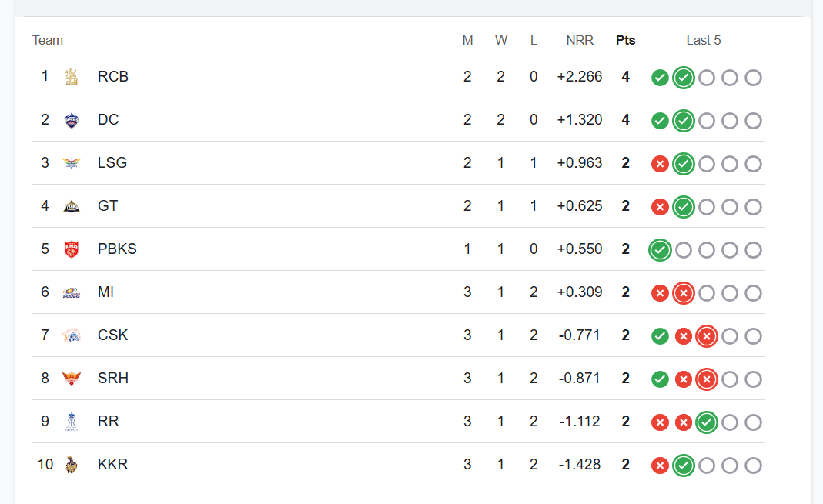Click the LSG team logo

tap(72, 163)
